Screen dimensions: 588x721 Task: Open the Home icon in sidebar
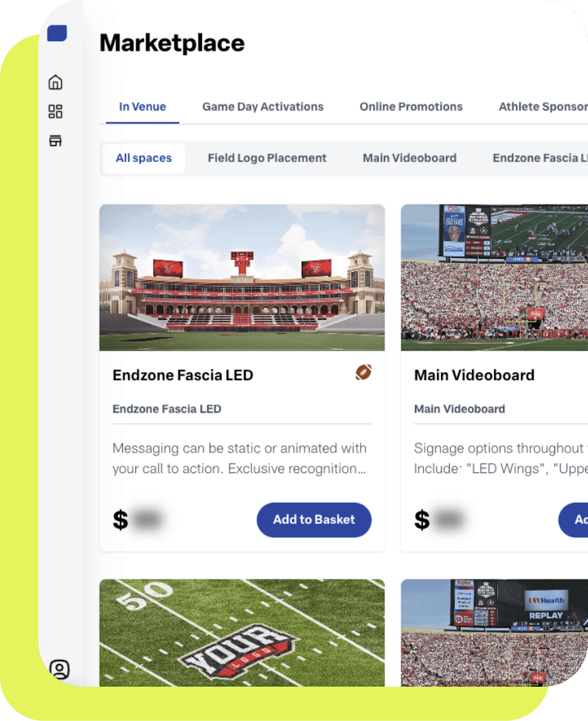(x=56, y=82)
